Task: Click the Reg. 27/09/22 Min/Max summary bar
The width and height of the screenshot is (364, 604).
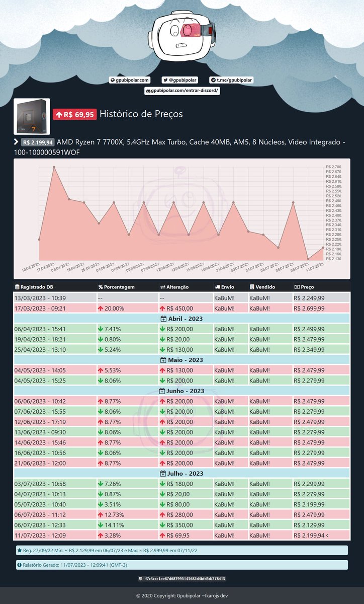Action: pyautogui.click(x=181, y=551)
